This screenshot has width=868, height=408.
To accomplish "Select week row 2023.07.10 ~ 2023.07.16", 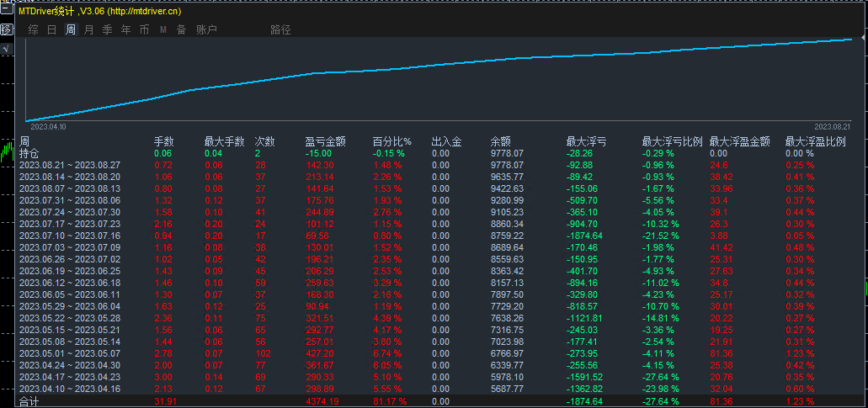I will pos(440,236).
